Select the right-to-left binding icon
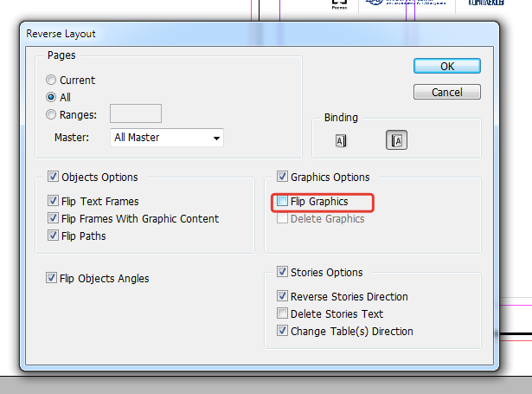The height and width of the screenshot is (394, 532). click(x=396, y=140)
